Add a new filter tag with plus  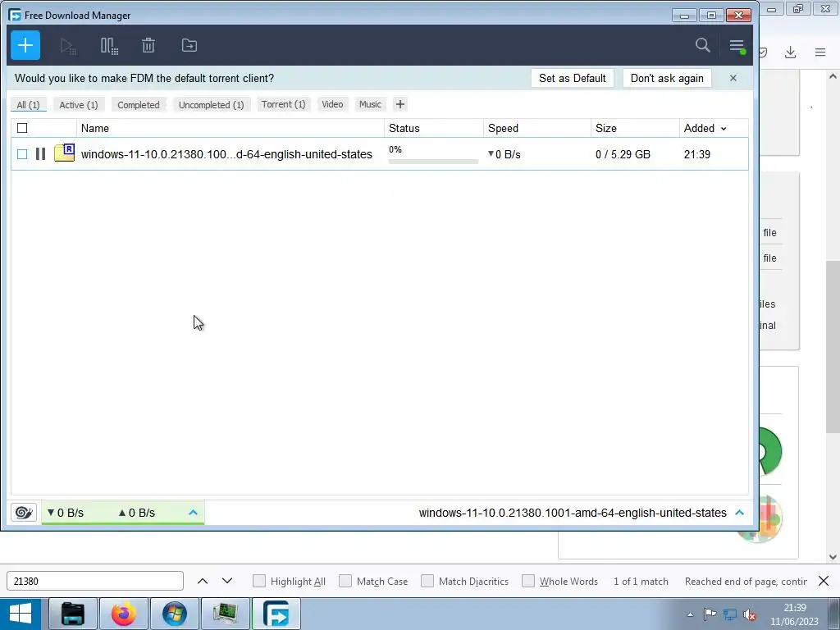(400, 104)
